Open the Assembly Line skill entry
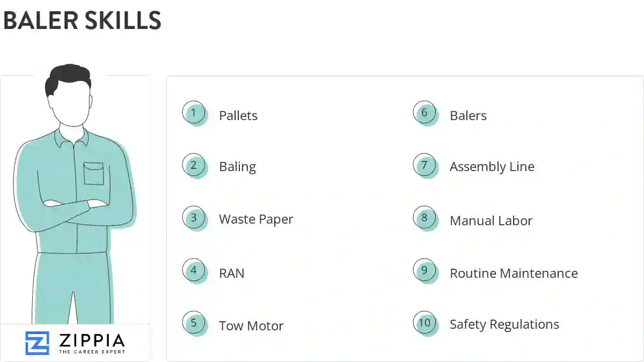 (492, 167)
